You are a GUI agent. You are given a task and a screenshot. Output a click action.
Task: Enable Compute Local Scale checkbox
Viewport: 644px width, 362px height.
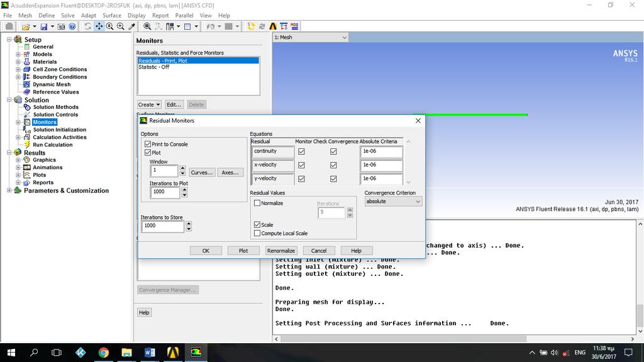tap(257, 233)
